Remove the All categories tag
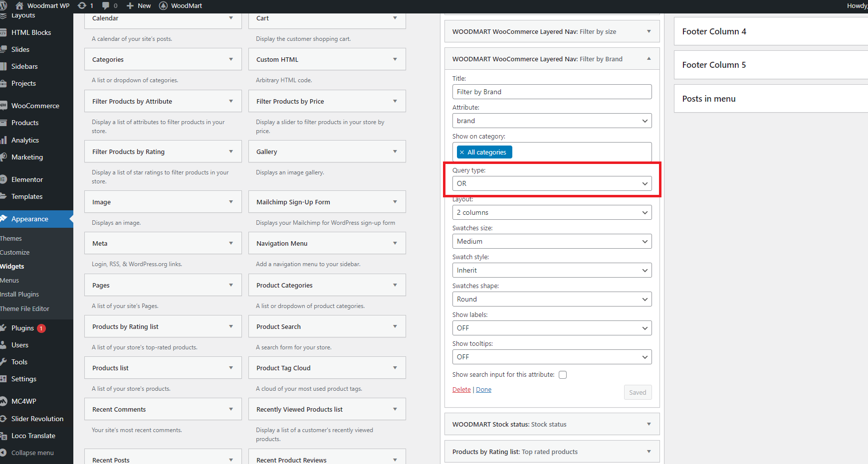Screen dimensions: 868x464 [462, 153]
